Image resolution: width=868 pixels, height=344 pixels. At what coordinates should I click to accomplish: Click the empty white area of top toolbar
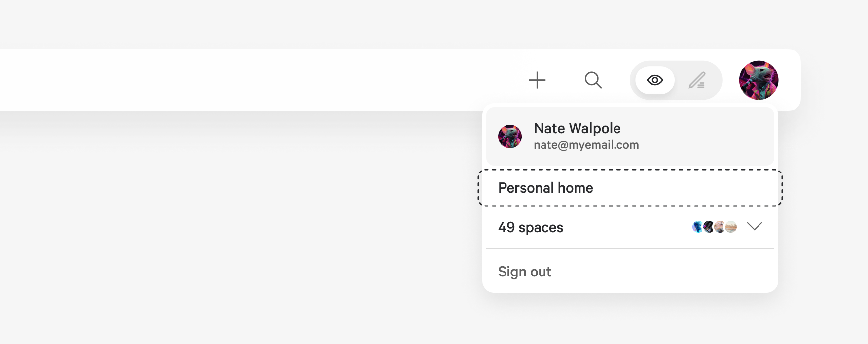247,80
